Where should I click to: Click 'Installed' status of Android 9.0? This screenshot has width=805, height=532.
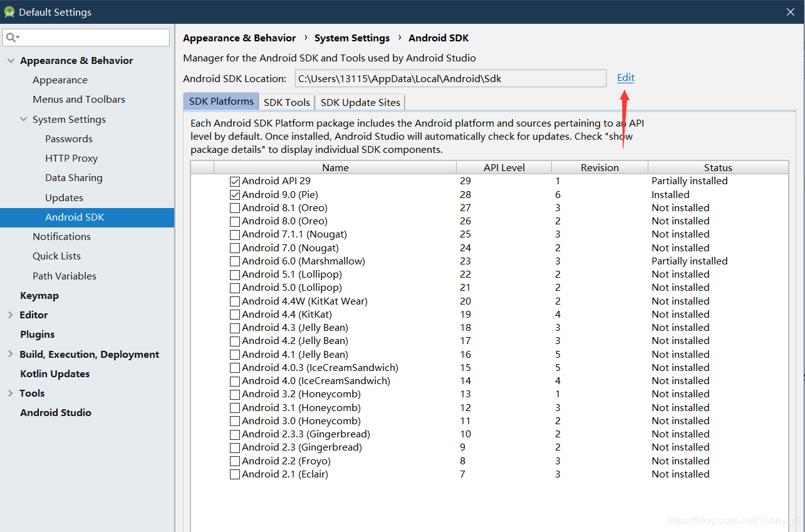670,195
